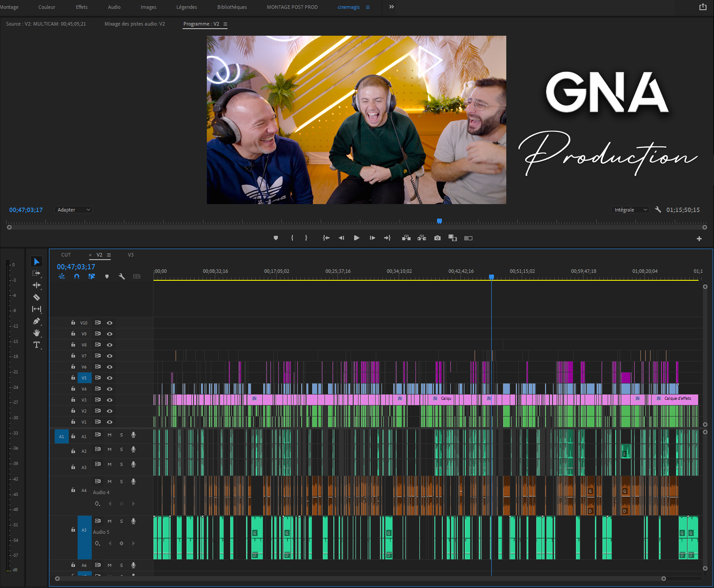This screenshot has height=588, width=714.
Task: Toggle timeline snapping magnet icon
Action: 77,276
